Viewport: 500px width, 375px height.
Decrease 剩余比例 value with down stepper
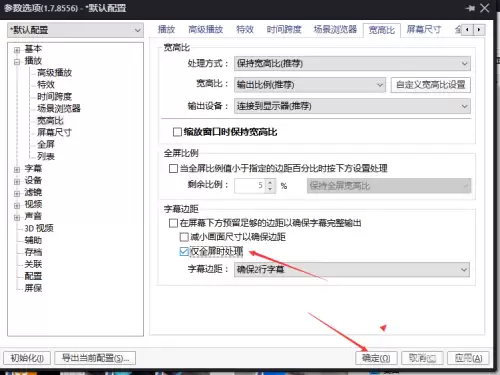(270, 189)
